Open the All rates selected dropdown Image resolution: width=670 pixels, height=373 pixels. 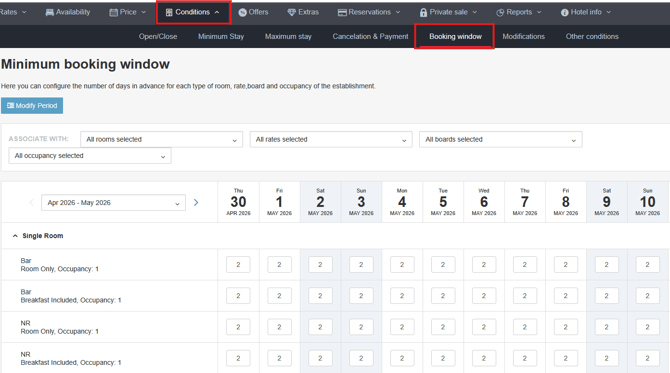331,139
